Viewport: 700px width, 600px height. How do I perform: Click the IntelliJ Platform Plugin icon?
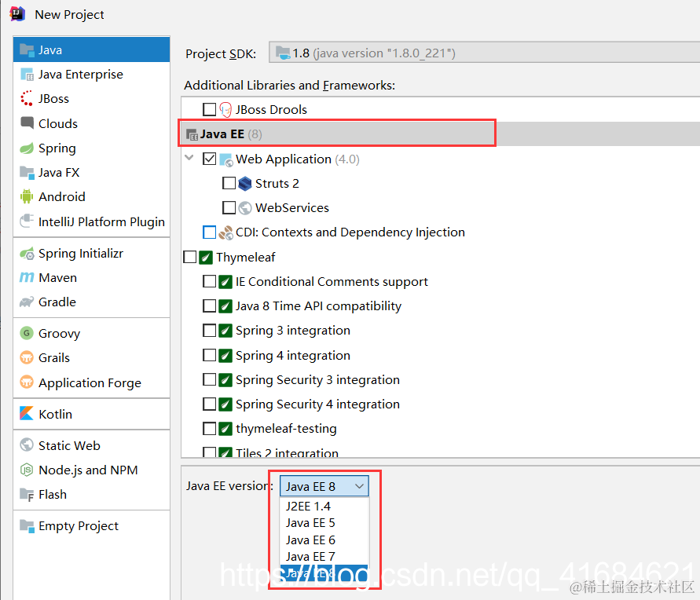coord(27,221)
